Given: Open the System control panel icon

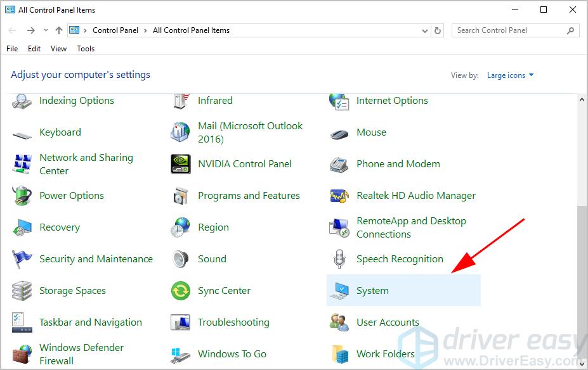Looking at the screenshot, I should coord(339,291).
